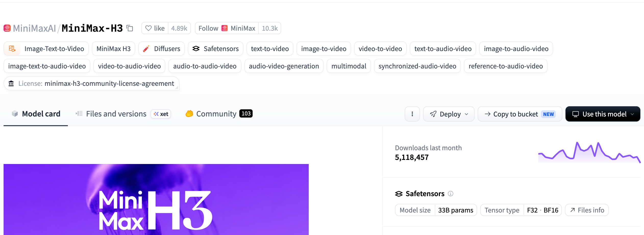Viewport: 644px width, 235px height.
Task: Click the Downloads last month label
Action: click(x=428, y=148)
